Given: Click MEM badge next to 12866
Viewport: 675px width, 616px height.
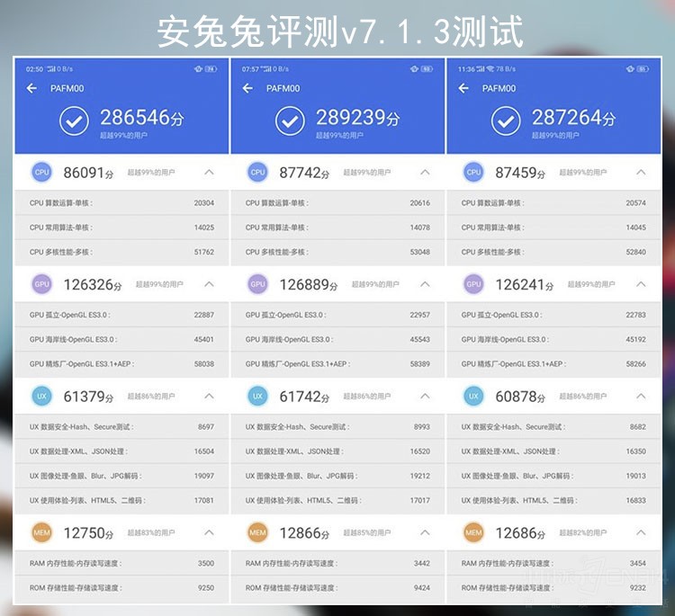Looking at the screenshot, I should pyautogui.click(x=258, y=532).
